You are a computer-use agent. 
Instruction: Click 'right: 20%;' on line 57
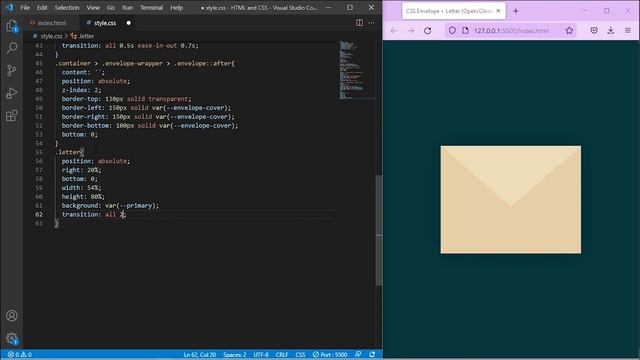tap(81, 170)
